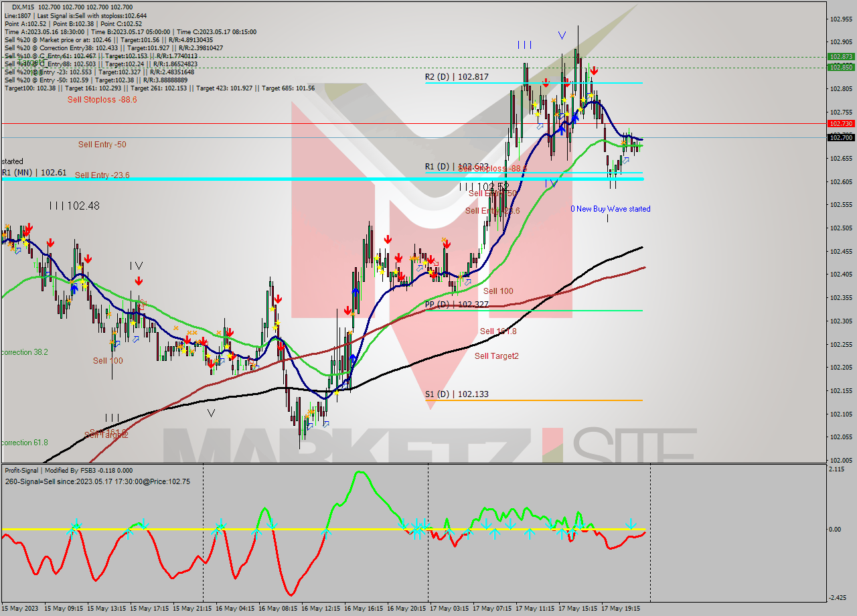The height and width of the screenshot is (616, 857).
Task: Click the 'R1 (D) | 102.623' pivot label
Action: coord(457,167)
